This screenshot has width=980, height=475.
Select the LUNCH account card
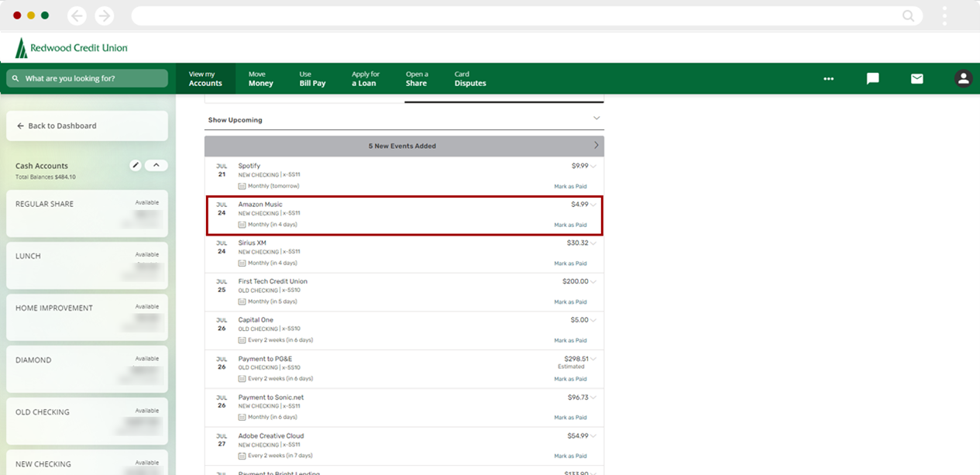pos(87,266)
